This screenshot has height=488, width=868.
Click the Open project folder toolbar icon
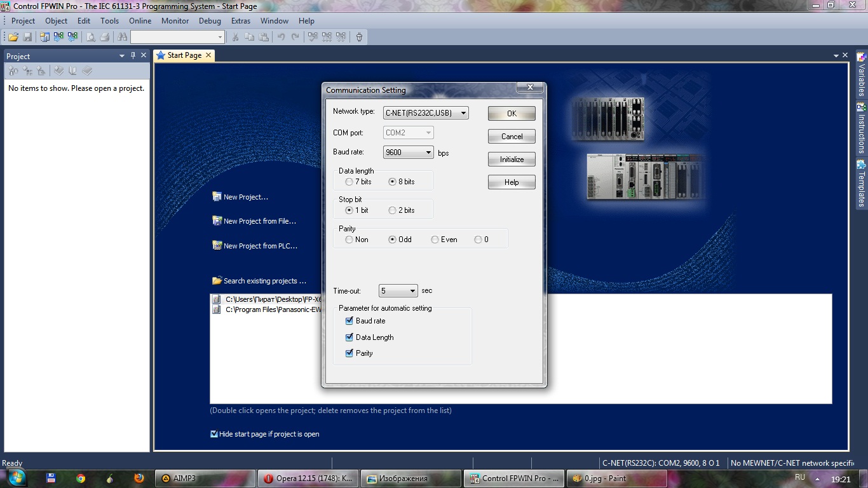pos(13,37)
